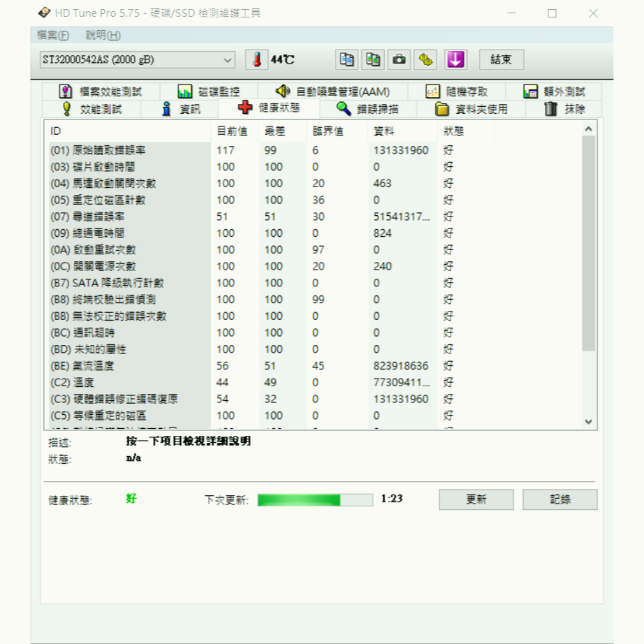644x644 pixels.
Task: Click the 更新 update button
Action: (x=476, y=499)
